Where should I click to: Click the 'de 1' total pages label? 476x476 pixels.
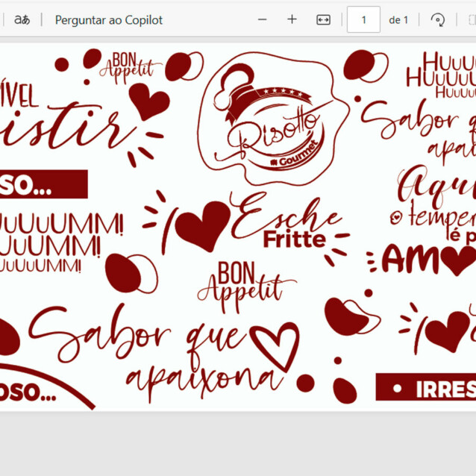click(398, 20)
